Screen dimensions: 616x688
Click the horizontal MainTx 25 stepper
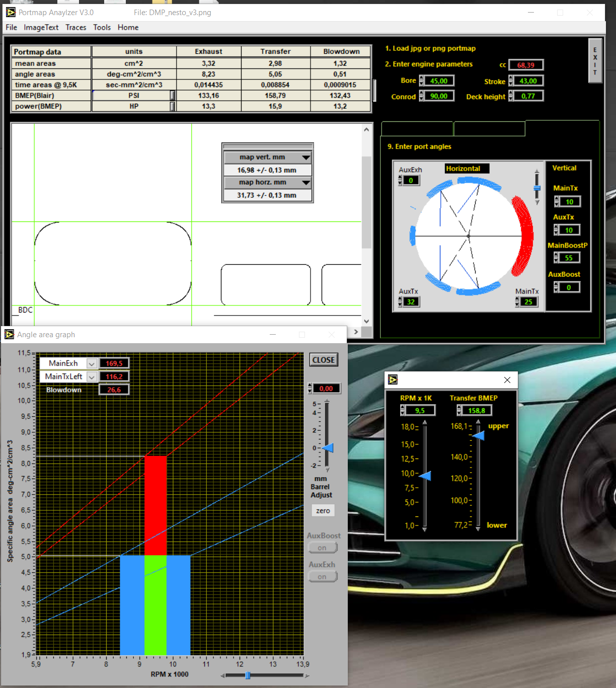tap(517, 302)
